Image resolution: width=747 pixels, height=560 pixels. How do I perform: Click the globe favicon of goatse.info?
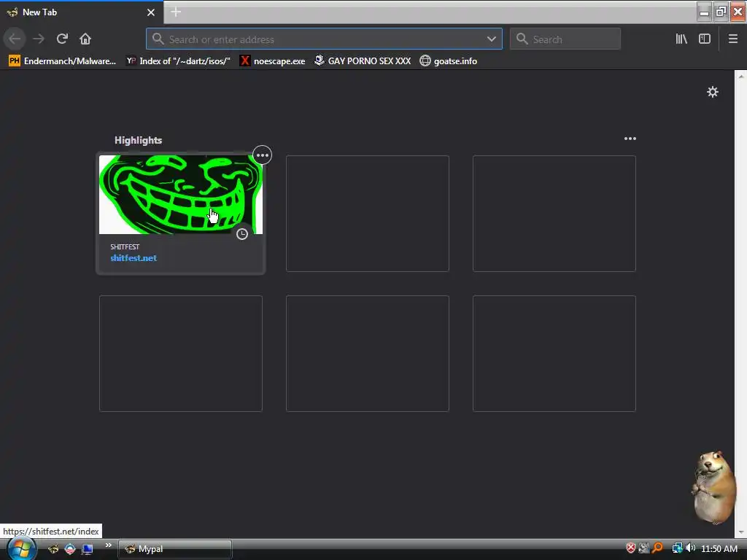point(425,61)
